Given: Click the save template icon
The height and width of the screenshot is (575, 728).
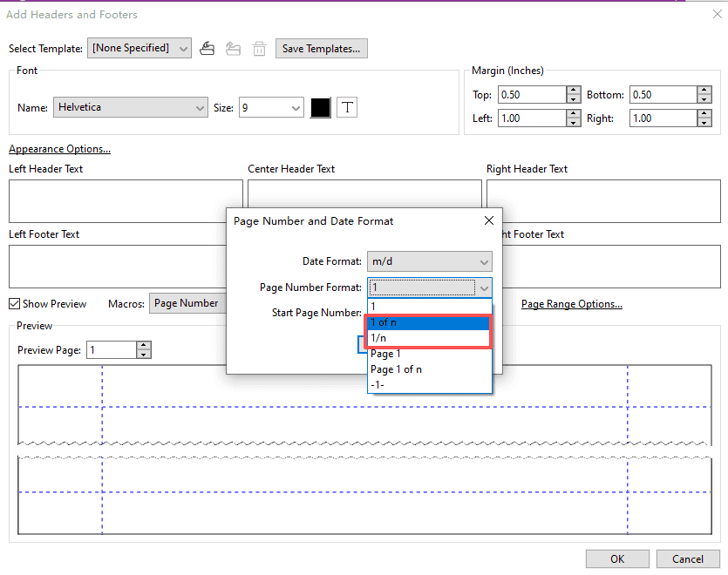Looking at the screenshot, I should [x=208, y=48].
